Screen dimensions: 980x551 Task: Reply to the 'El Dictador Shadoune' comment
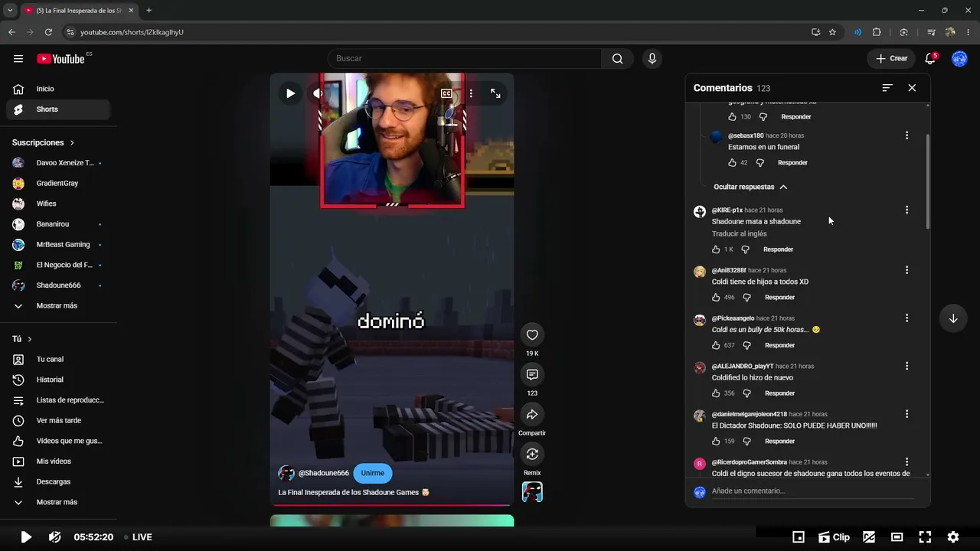[779, 442]
